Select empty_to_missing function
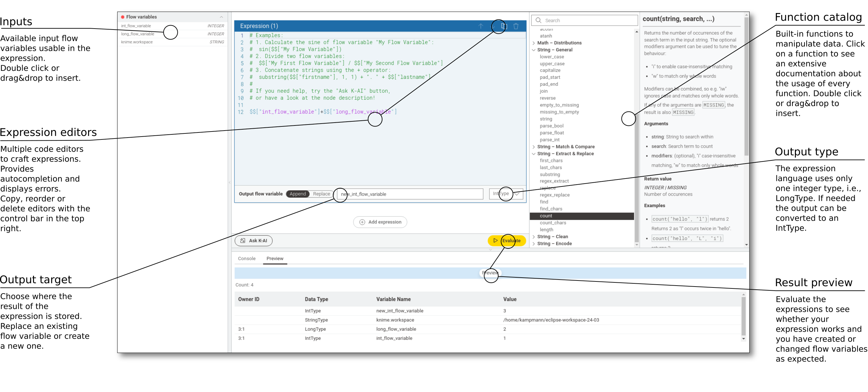Image resolution: width=868 pixels, height=392 pixels. point(559,105)
